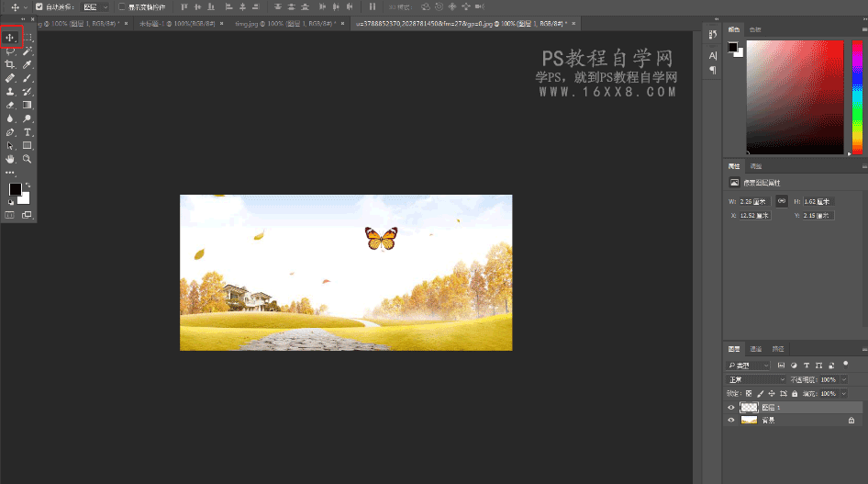Click the distribute top edges icon

coord(278,6)
